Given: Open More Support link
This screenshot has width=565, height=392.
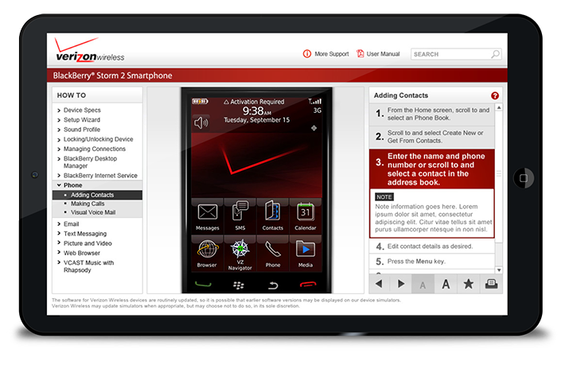Looking at the screenshot, I should (x=332, y=54).
